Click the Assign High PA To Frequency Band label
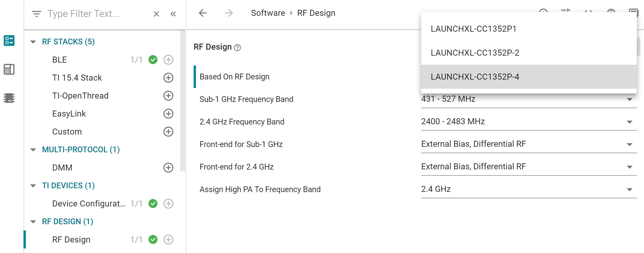 [x=260, y=189]
